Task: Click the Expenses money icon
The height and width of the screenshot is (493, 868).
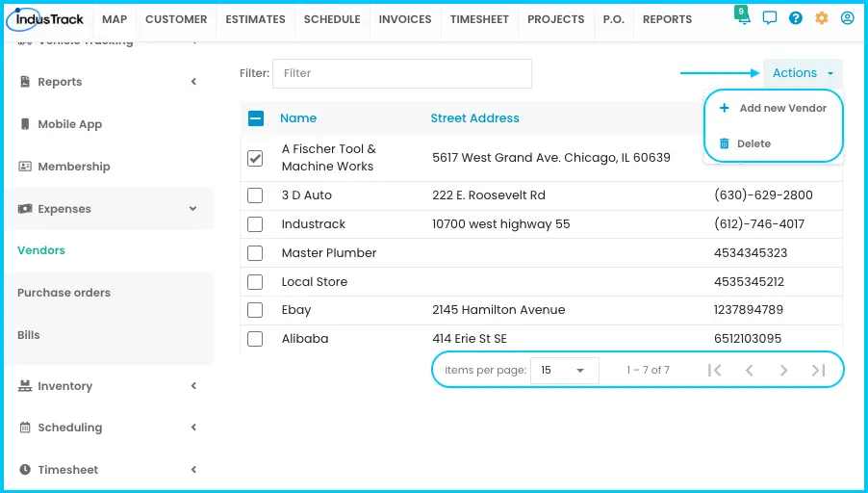Action: pyautogui.click(x=25, y=209)
